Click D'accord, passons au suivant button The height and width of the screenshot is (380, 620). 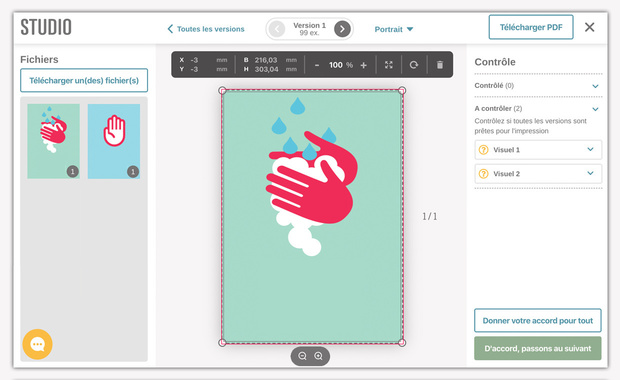pos(538,348)
